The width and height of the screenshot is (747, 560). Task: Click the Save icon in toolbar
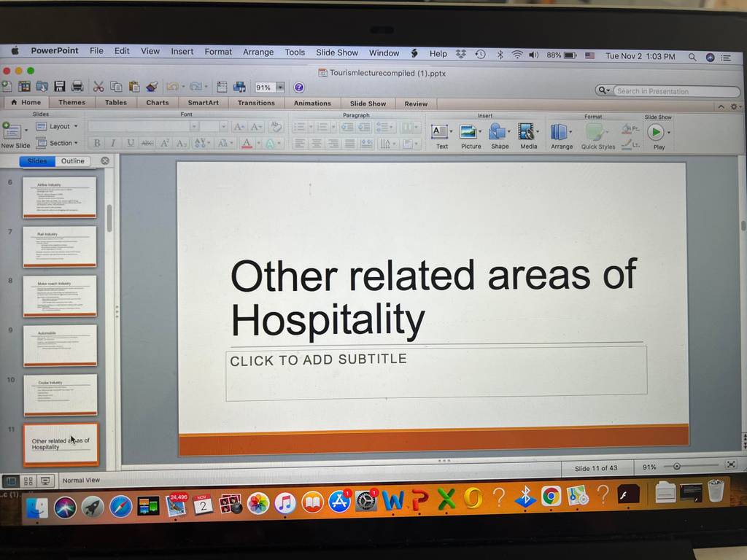pyautogui.click(x=60, y=86)
